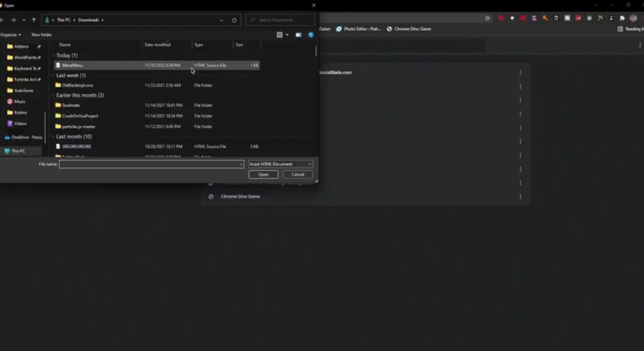Select This PC in the address breadcrumb
This screenshot has width=644, height=351.
point(64,19)
